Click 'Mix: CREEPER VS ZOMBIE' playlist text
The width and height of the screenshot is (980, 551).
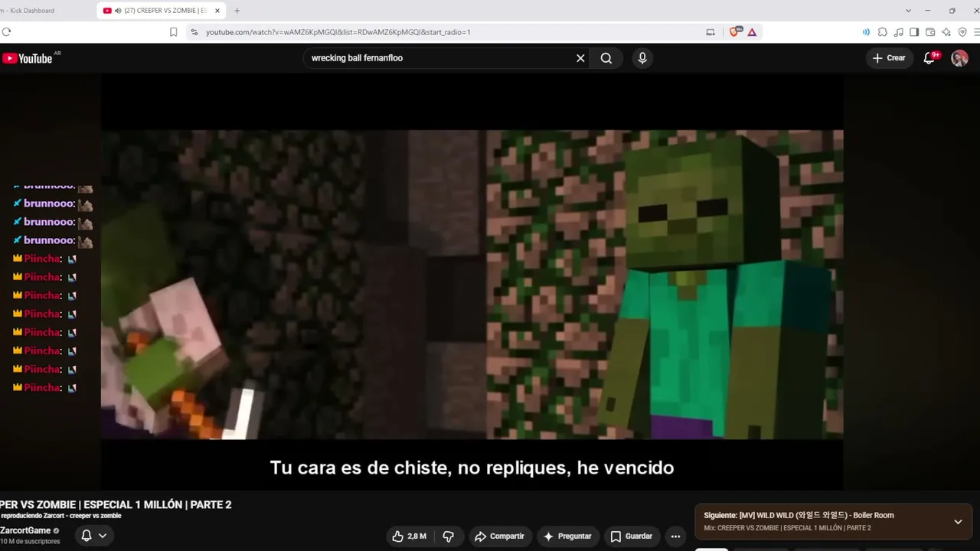[x=787, y=528]
